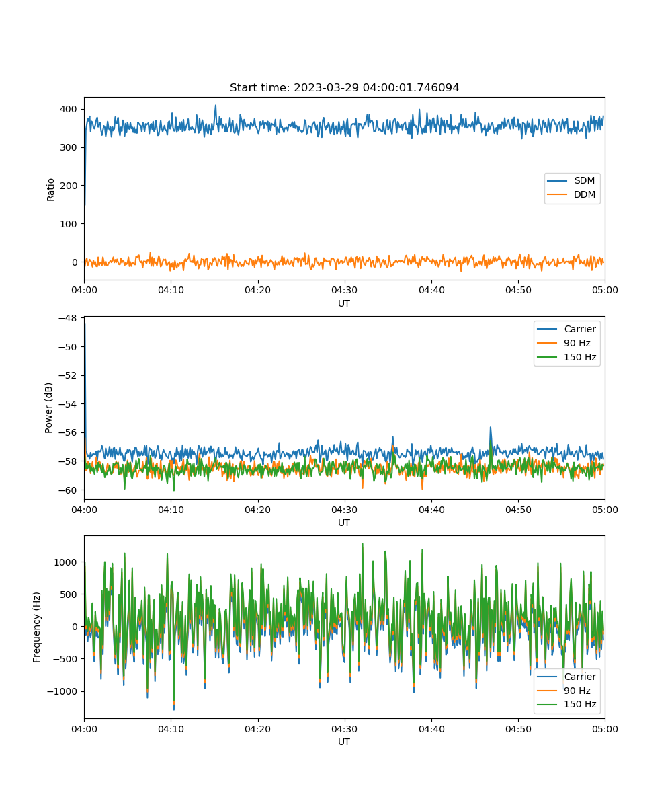This screenshot has width=672, height=807.
Task: Select Carrier in the Frequency plot legend
Action: click(580, 677)
